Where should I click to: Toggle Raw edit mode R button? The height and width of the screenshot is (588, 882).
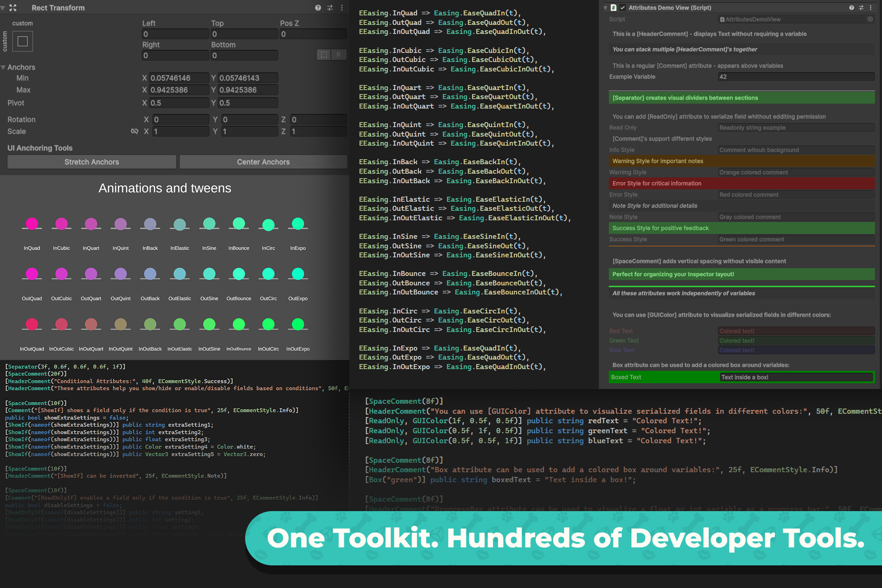tap(339, 55)
